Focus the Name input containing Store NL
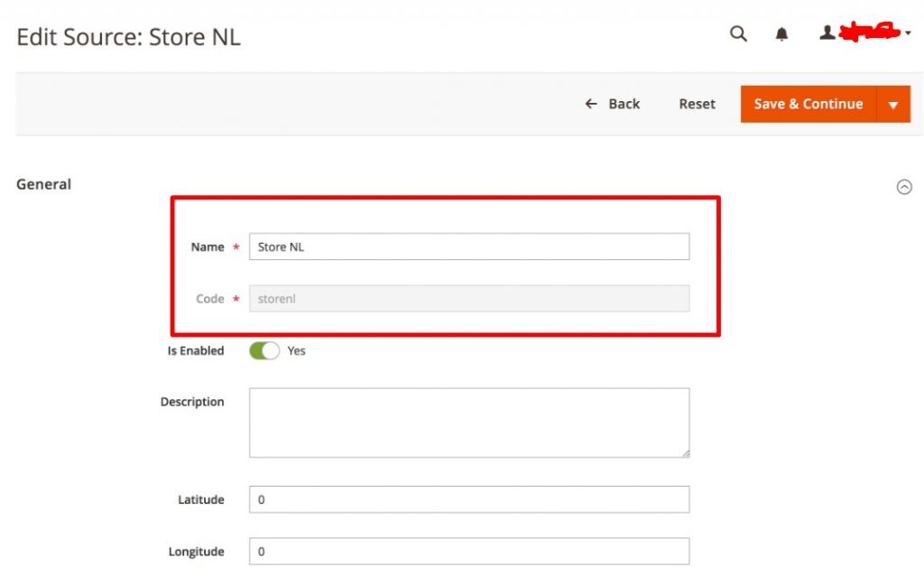 [469, 246]
